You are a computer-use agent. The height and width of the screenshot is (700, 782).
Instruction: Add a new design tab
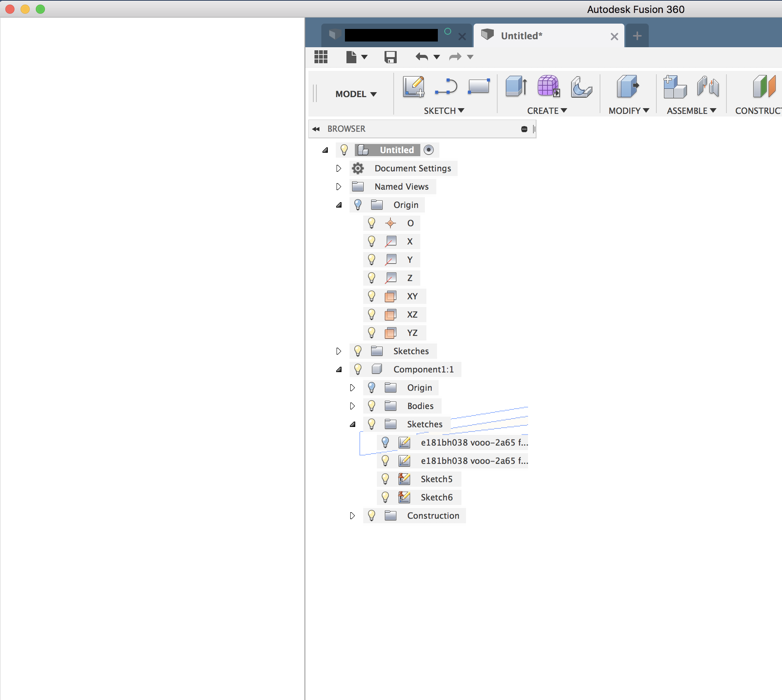(637, 36)
